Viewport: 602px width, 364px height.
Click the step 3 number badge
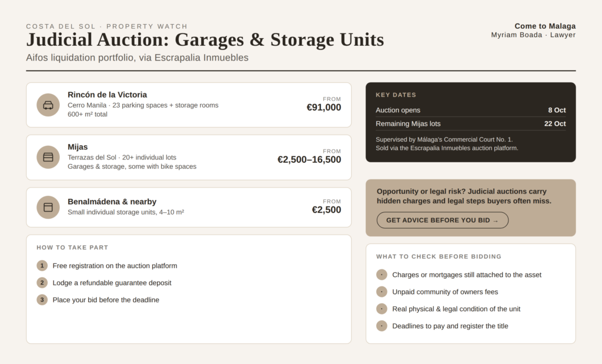[42, 300]
